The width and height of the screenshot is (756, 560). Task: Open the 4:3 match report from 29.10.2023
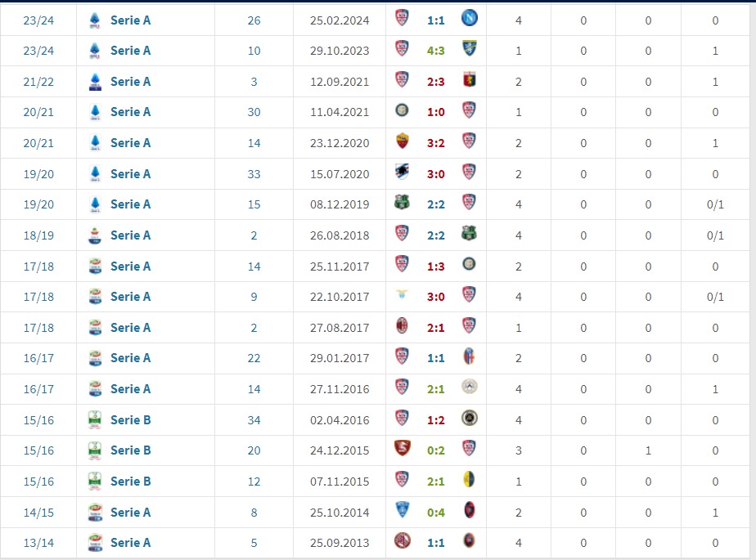435,51
